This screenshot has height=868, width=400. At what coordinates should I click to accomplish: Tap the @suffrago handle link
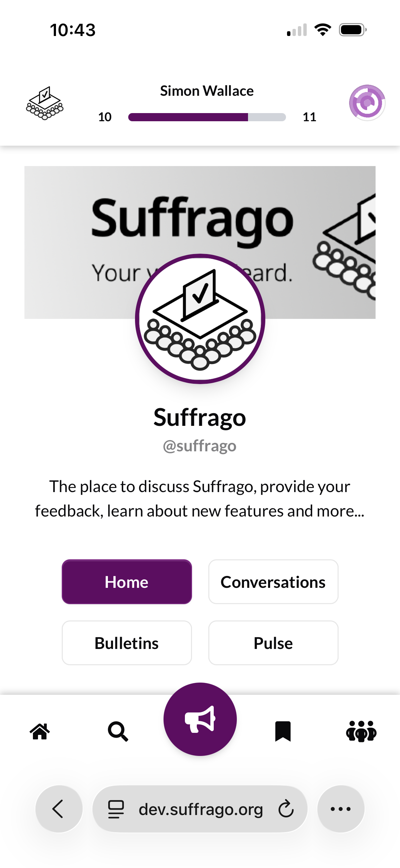(199, 446)
